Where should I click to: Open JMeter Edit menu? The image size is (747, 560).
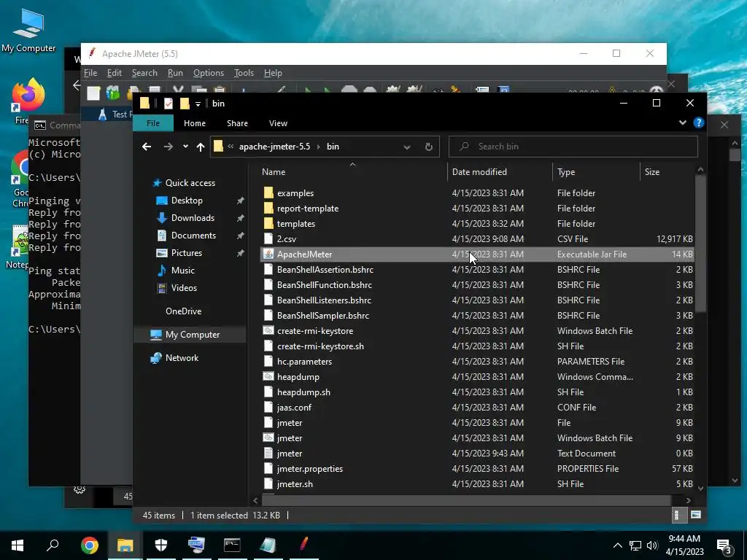click(115, 73)
